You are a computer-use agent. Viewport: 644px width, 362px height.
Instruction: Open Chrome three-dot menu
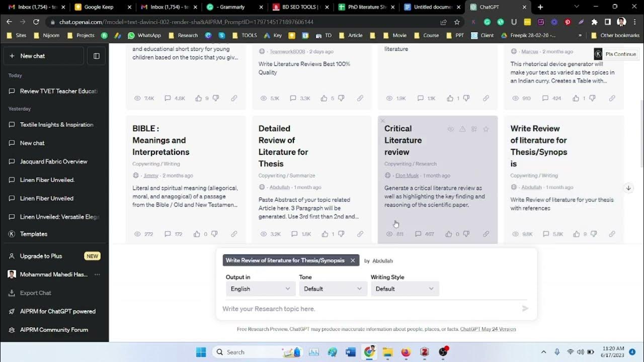point(635,22)
